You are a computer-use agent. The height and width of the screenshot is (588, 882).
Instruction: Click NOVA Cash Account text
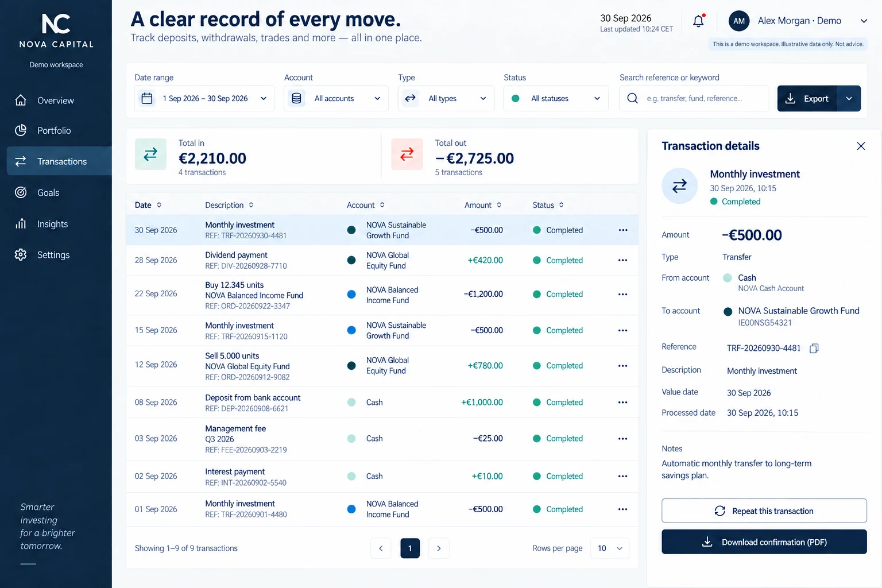tap(771, 288)
